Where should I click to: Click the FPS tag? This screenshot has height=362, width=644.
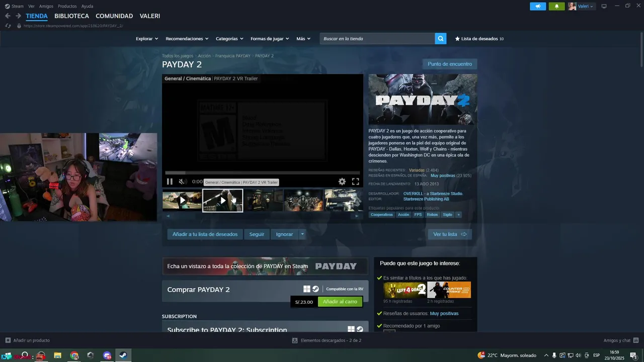[418, 215]
